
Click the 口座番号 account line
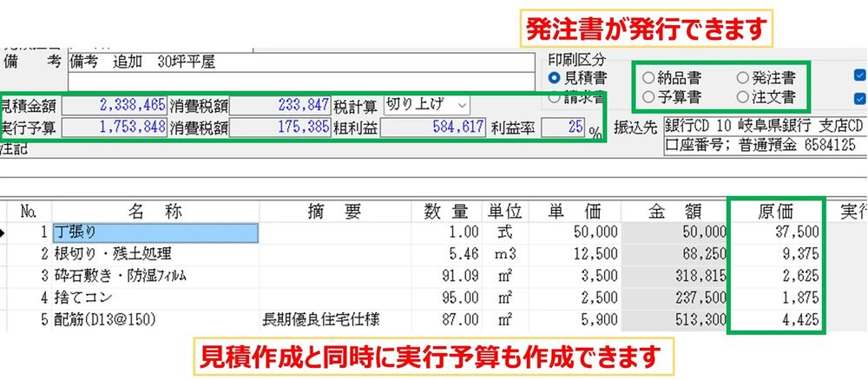coord(765,145)
